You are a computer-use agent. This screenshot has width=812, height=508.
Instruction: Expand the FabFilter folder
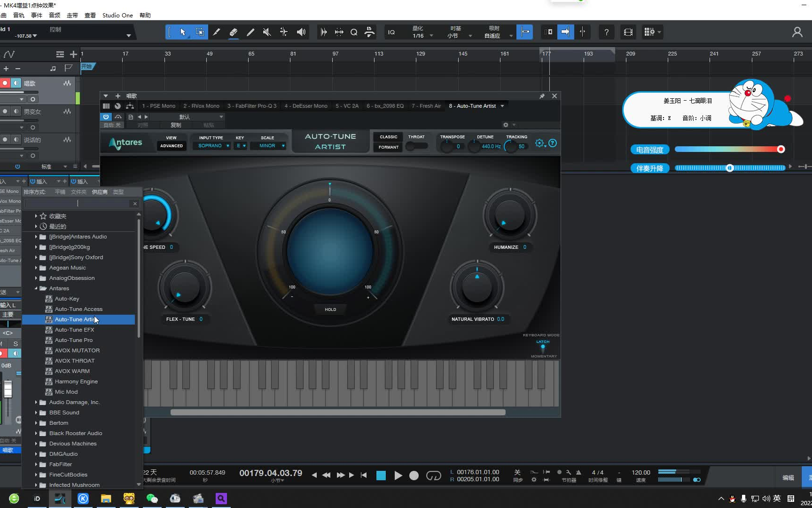point(36,464)
